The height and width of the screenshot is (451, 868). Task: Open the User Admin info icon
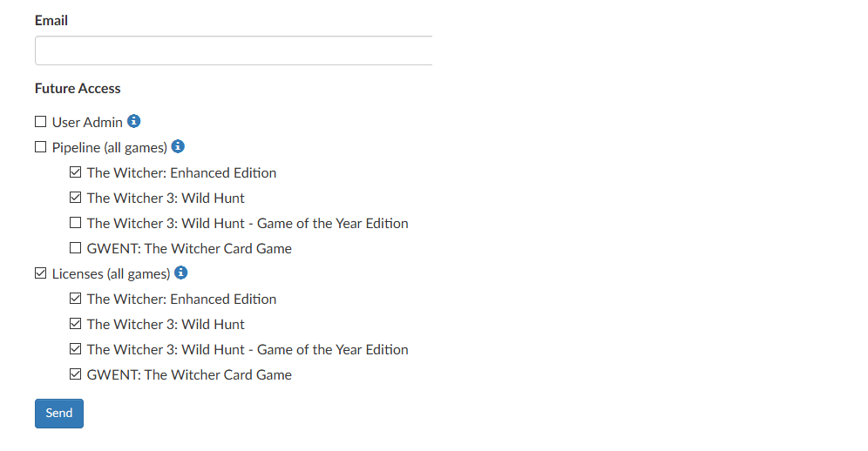[x=133, y=121]
